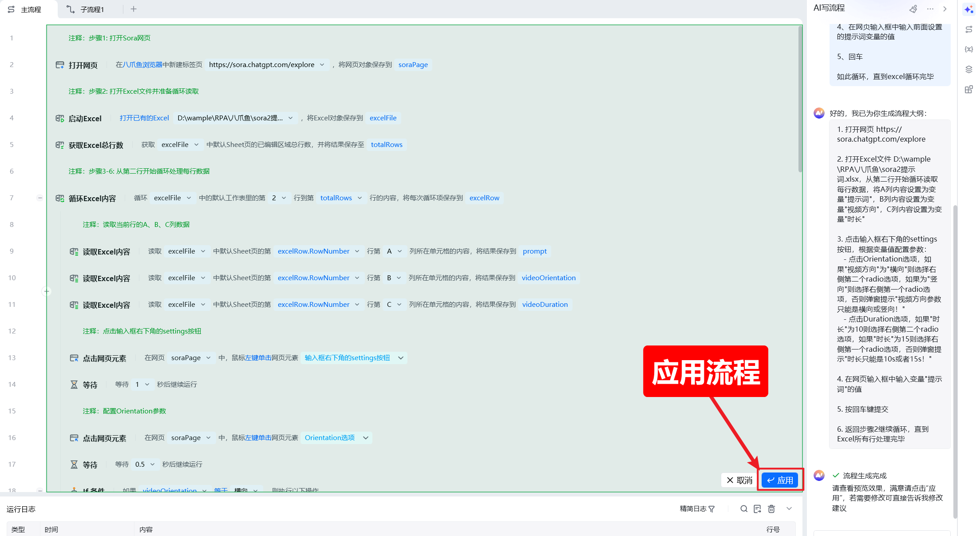This screenshot has height=536, width=980.
Task: Open the AI assistant sparkle icon in sidebar
Action: (968, 9)
